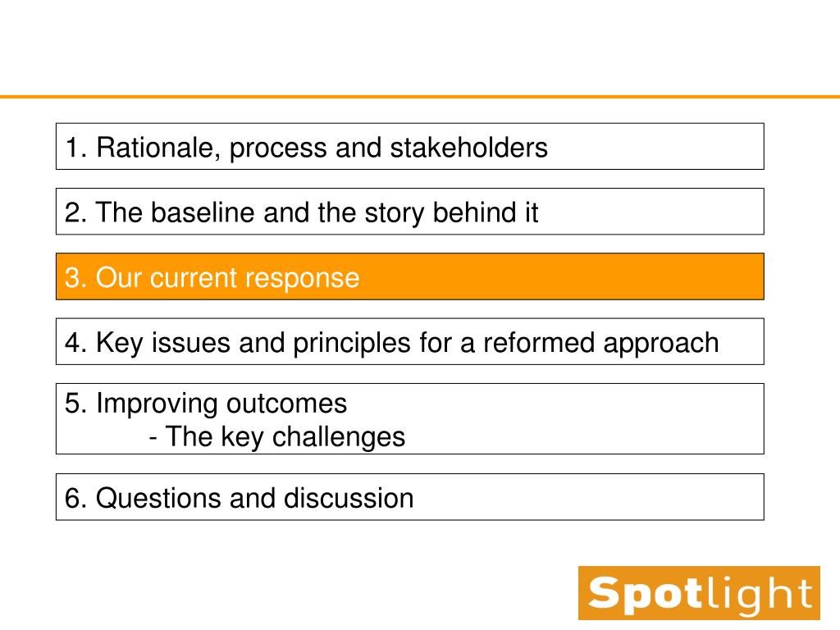Click the number '5.' beside Improving outcomes
The width and height of the screenshot is (840, 630).
75,404
